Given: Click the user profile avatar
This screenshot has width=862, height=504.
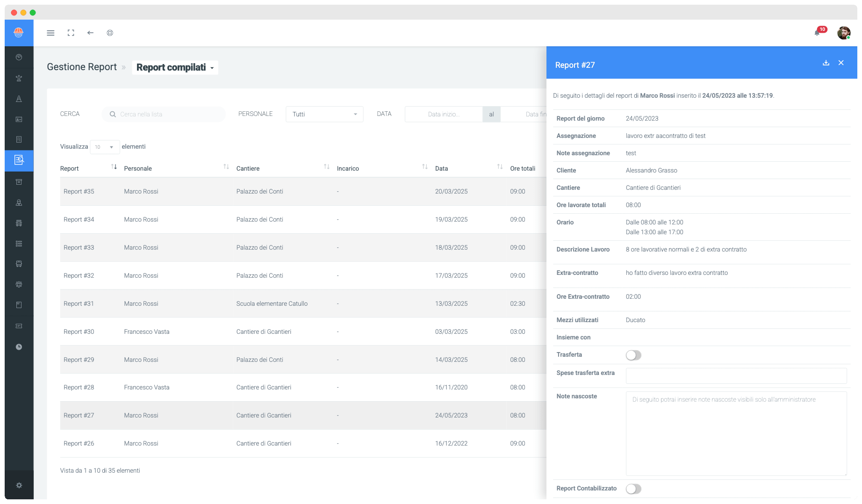Looking at the screenshot, I should [x=843, y=33].
